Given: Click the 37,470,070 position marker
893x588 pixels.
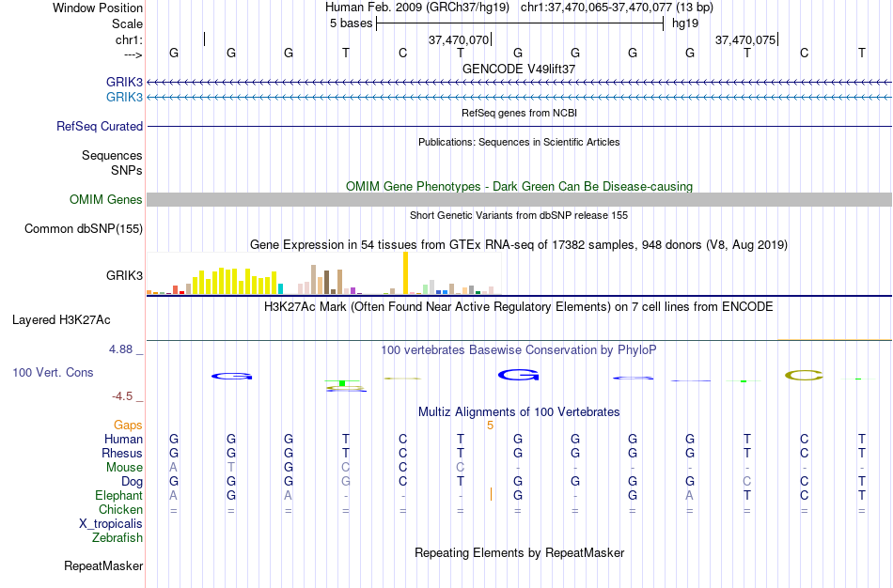Looking at the screenshot, I should coord(459,39).
